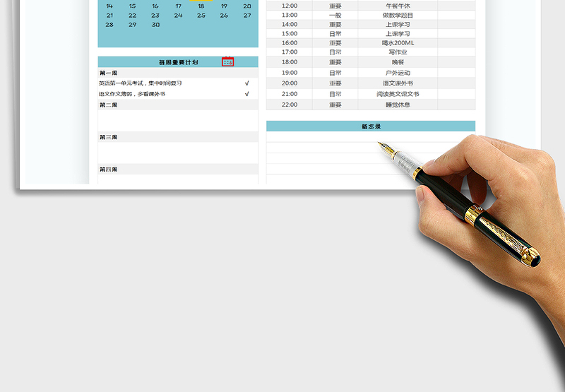Click the 户外运动 task cell

click(x=398, y=73)
